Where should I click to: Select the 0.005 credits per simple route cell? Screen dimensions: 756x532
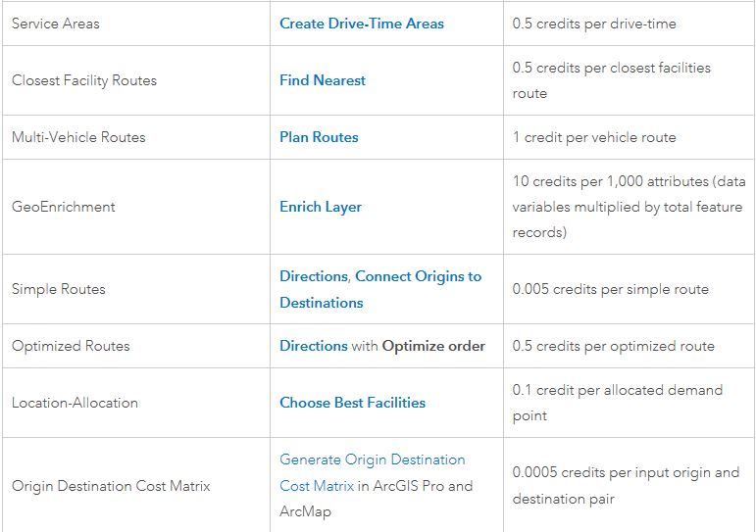tap(610, 289)
